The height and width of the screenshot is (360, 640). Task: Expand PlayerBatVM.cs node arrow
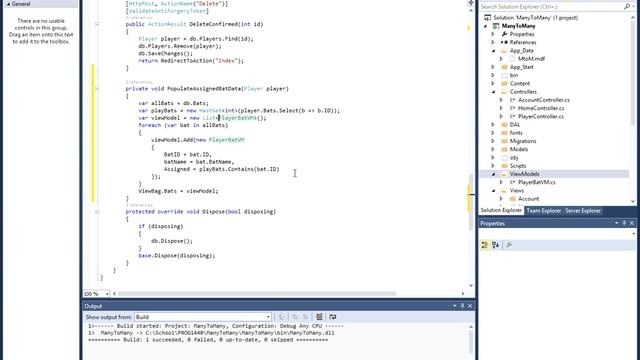click(501, 182)
